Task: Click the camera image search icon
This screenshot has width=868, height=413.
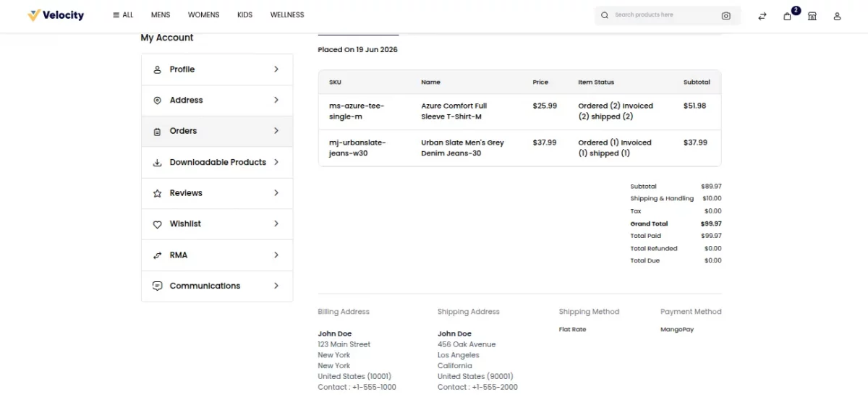Action: [726, 15]
